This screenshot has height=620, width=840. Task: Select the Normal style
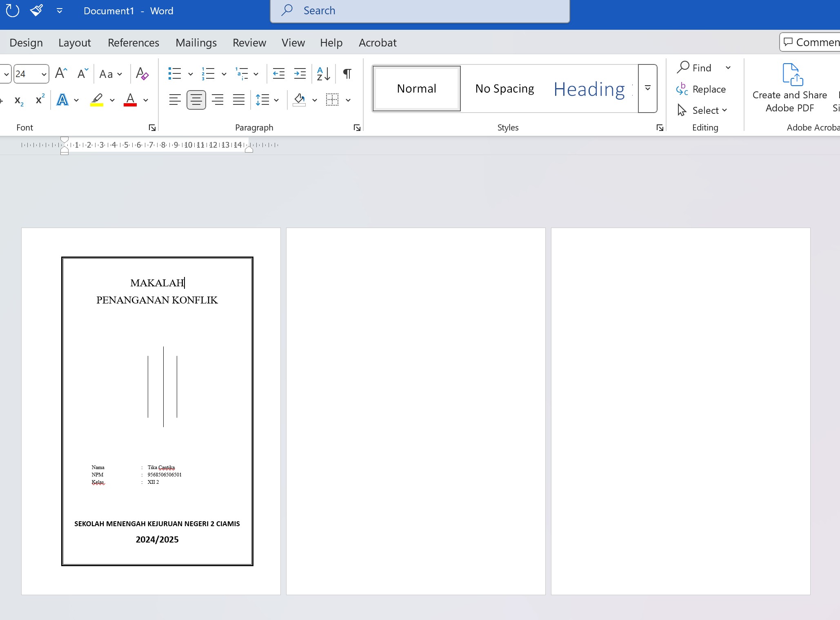tap(417, 89)
